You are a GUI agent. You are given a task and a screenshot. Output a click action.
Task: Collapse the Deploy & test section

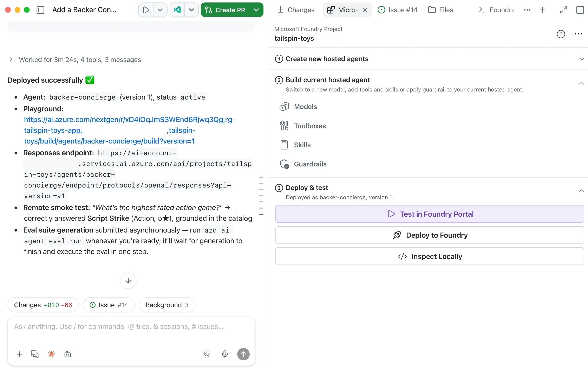tap(581, 191)
